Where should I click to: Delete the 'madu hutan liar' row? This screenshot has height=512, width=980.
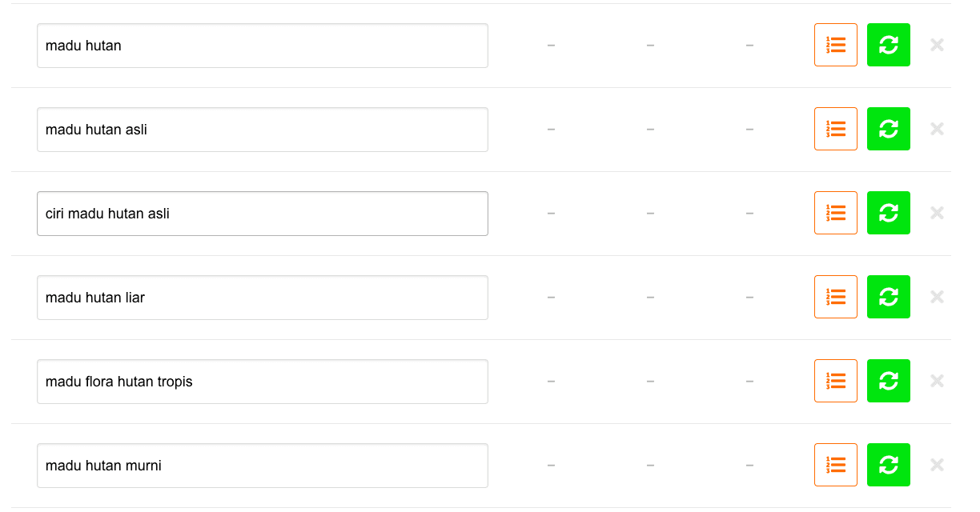[x=937, y=297]
